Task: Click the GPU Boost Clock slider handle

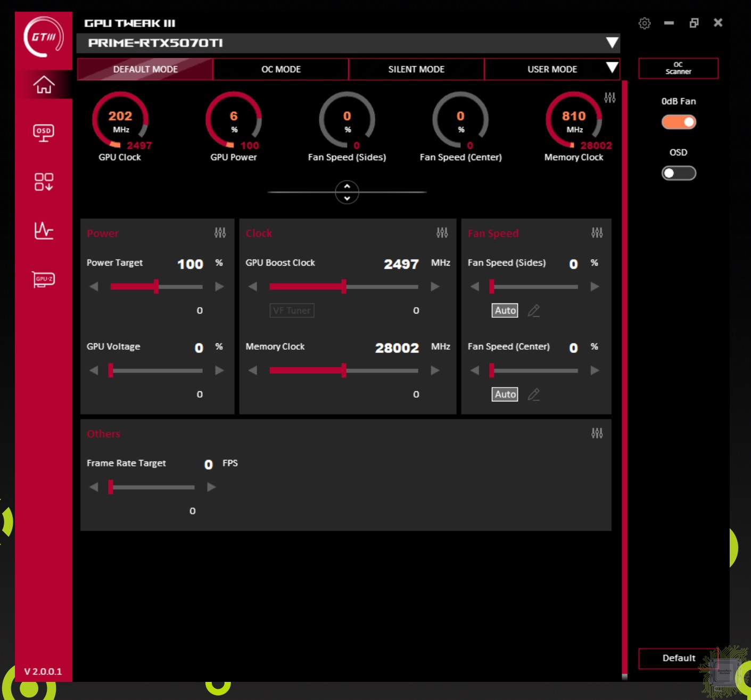Action: pos(344,286)
